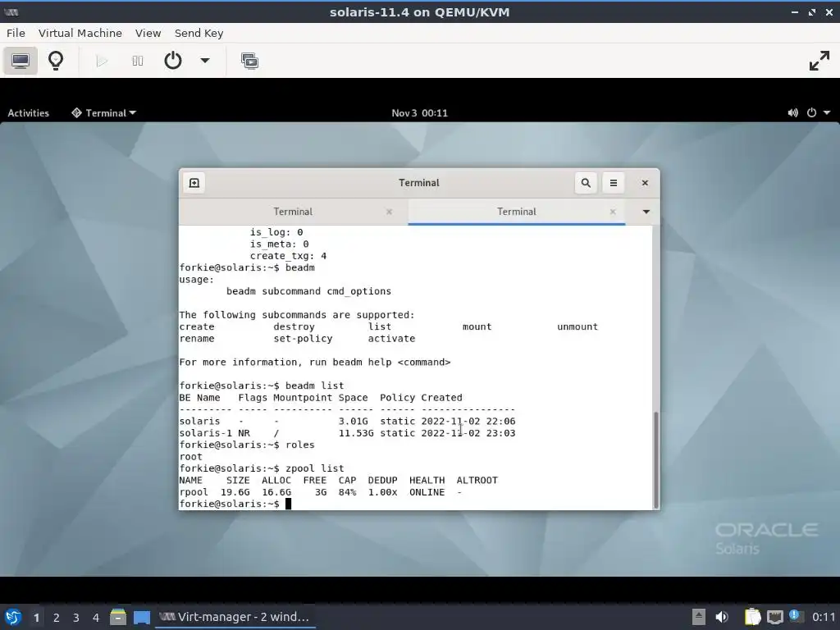Pause the virtual machine
Image resolution: width=840 pixels, height=630 pixels.
[138, 61]
